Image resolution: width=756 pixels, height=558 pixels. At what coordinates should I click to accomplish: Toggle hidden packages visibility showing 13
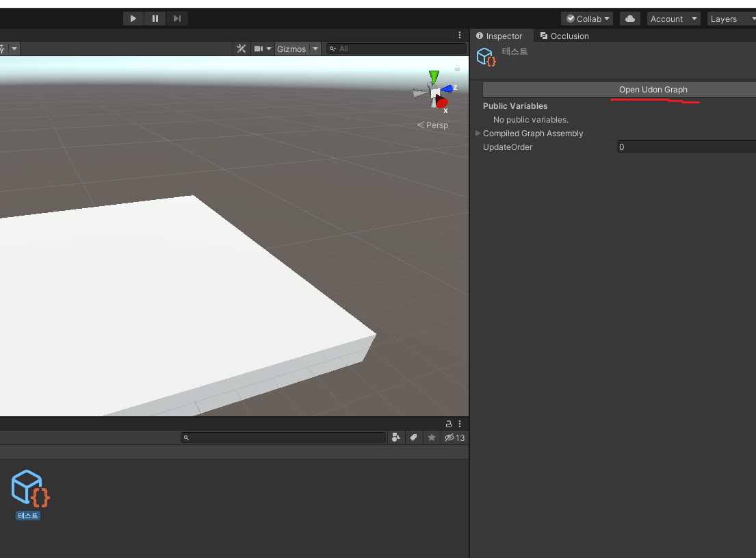454,437
